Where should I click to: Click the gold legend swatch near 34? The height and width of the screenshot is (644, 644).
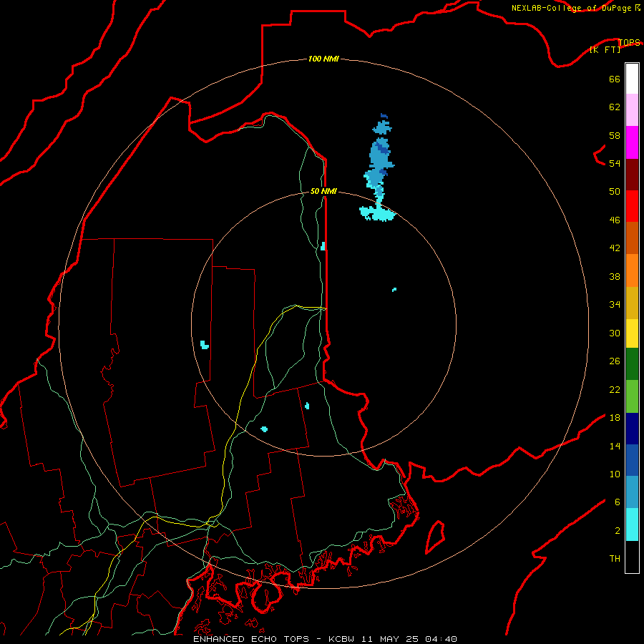click(632, 303)
